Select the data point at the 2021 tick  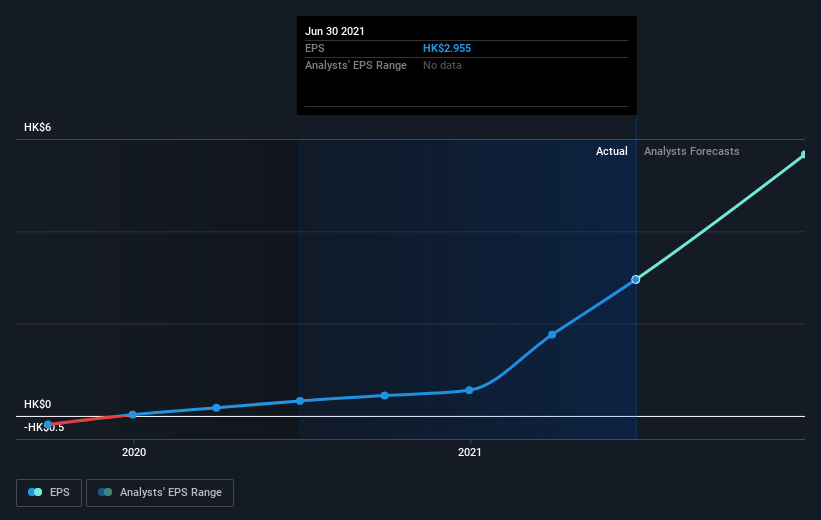pyautogui.click(x=469, y=390)
